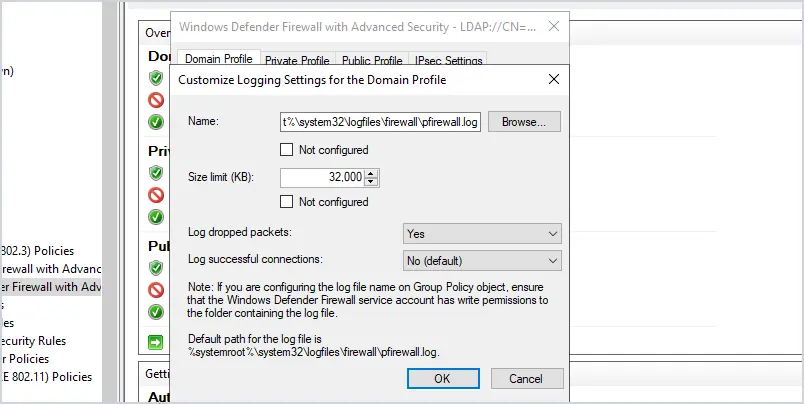Increase size limit with the up spinner arrow

[372, 173]
